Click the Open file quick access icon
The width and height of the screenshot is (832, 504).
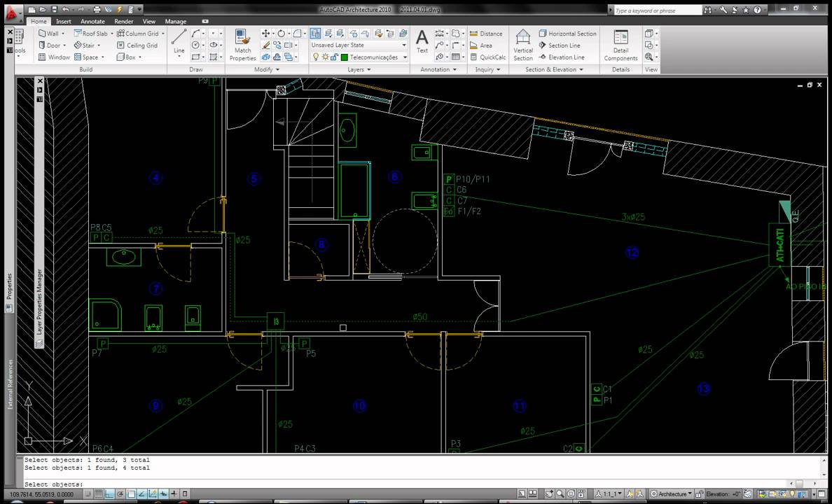(x=43, y=10)
